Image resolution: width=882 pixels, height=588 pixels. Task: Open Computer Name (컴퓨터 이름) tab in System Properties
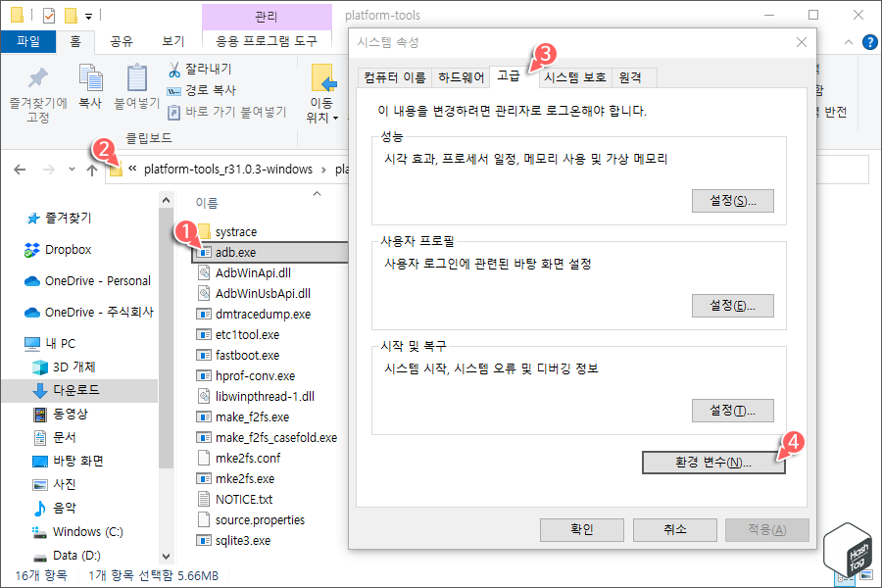[x=394, y=77]
